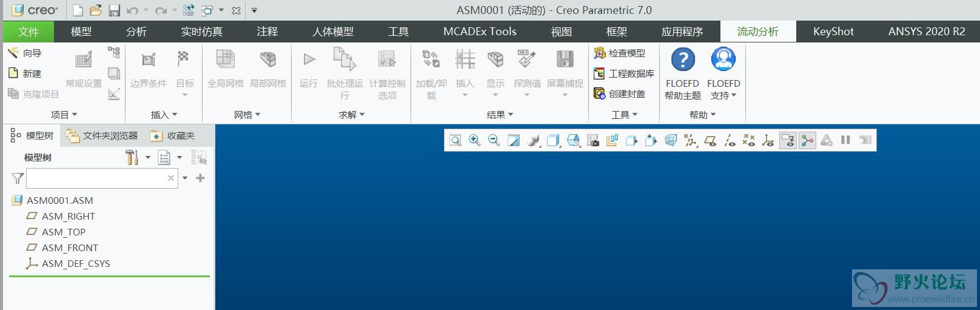Toggle annotation display eye icon

[787, 141]
